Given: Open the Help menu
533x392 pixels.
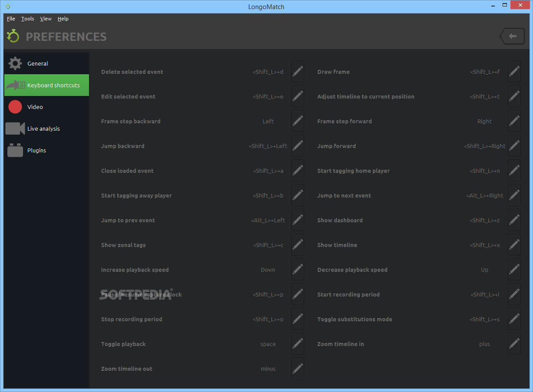Looking at the screenshot, I should click(63, 19).
